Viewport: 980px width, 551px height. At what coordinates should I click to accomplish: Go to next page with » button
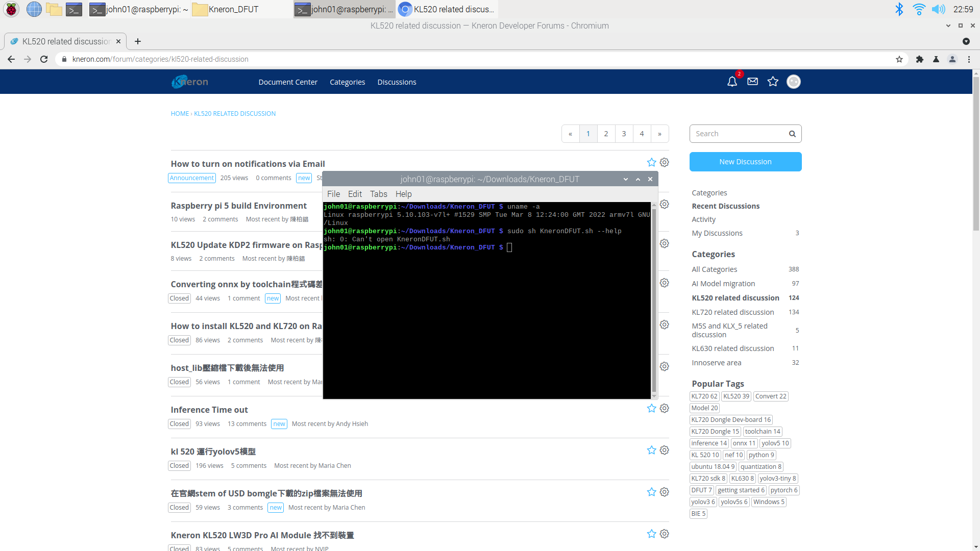[659, 134]
